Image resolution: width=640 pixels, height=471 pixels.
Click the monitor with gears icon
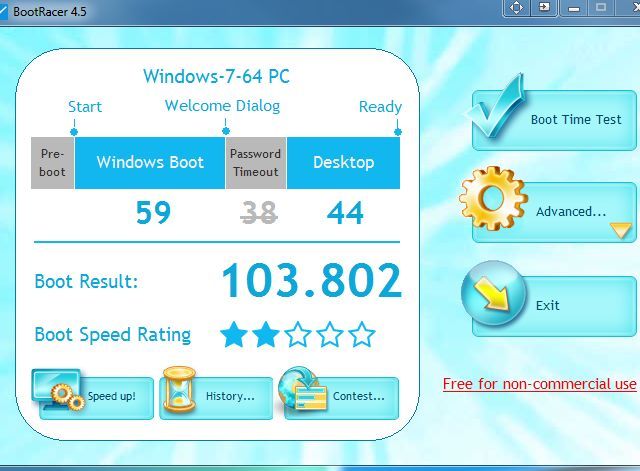pyautogui.click(x=58, y=389)
